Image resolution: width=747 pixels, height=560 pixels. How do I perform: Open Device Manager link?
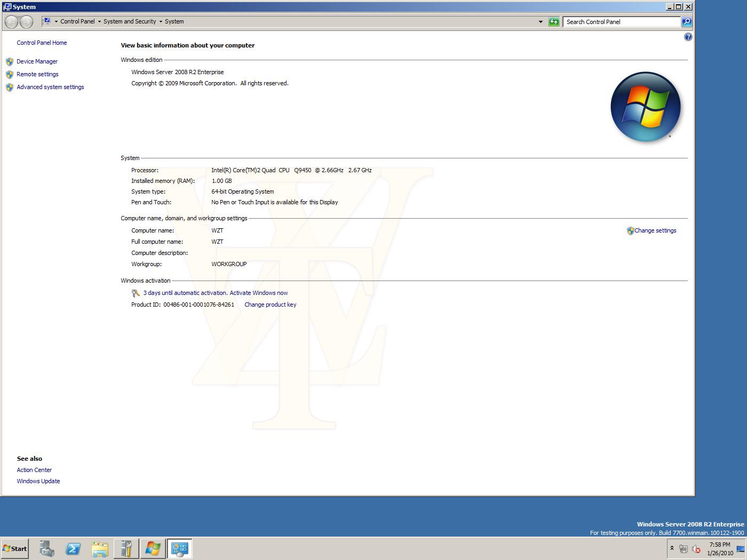(37, 61)
